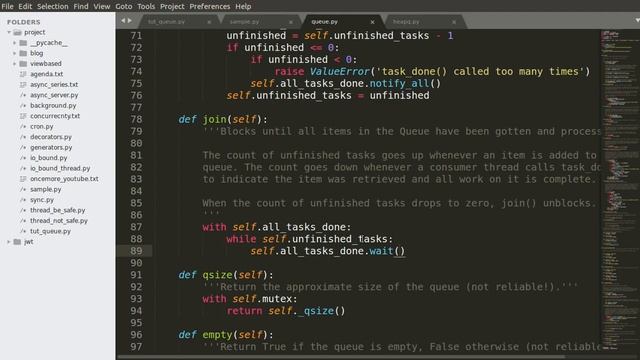This screenshot has height=360, width=640.
Task: Open the Project menu
Action: pos(172,6)
